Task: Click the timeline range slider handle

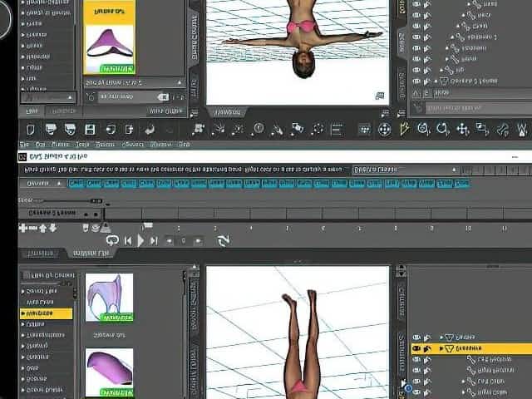Action: (96, 200)
